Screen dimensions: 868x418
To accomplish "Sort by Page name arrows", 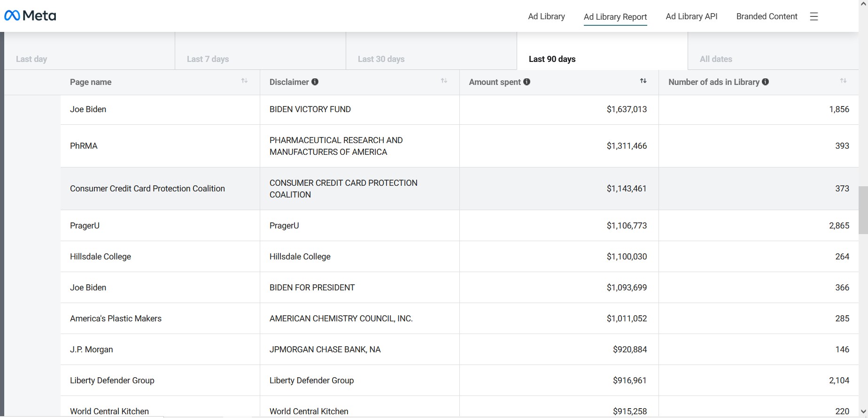I will 244,81.
